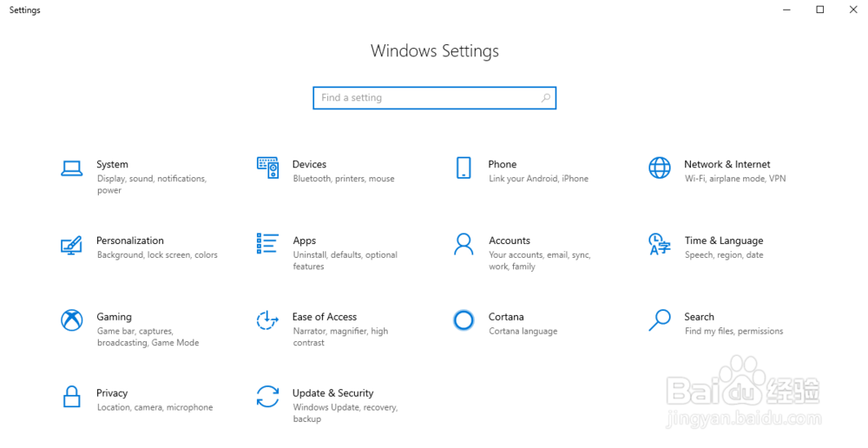868x448 pixels.
Task: Open the Accounts heading
Action: 510,240
